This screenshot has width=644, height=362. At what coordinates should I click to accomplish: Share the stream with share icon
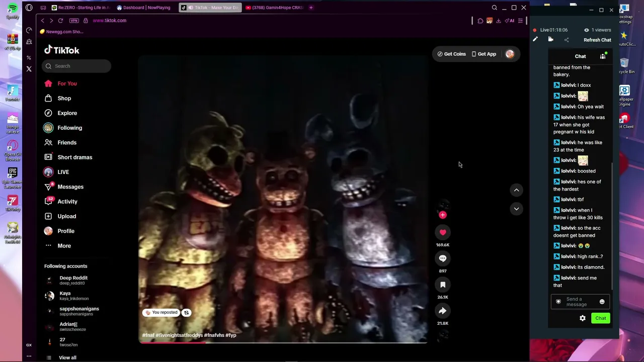[x=566, y=40]
